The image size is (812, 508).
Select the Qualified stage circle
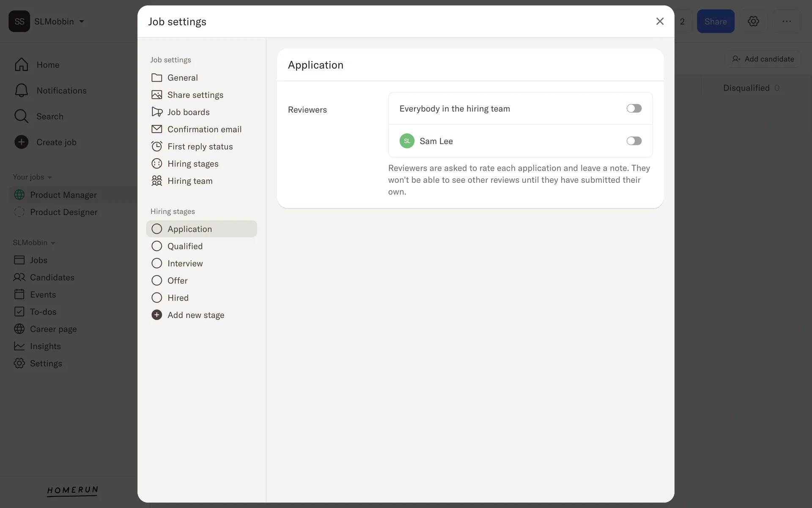tap(156, 246)
